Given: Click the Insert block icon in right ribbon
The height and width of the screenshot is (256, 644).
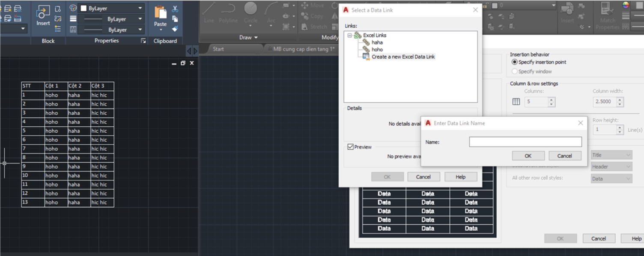Looking at the screenshot, I should [x=567, y=9].
